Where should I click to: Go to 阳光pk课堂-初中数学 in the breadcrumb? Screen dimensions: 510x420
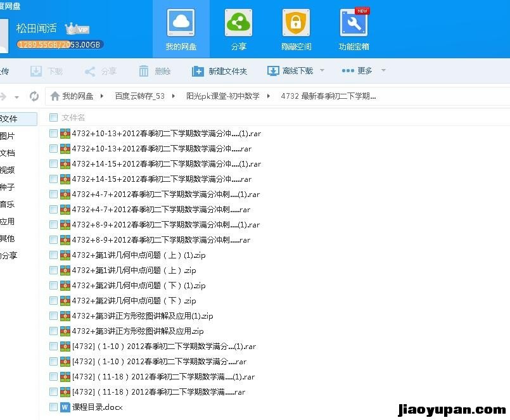223,96
